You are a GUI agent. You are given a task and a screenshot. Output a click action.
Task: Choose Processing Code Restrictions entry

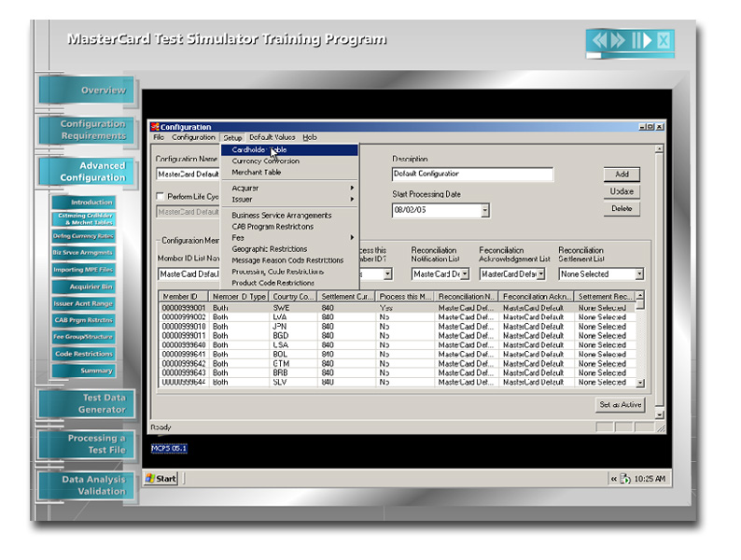[289, 272]
